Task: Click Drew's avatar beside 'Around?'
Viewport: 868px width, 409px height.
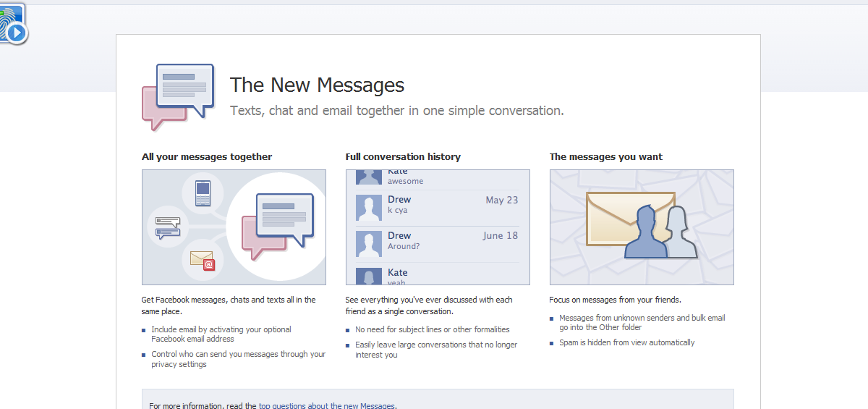Action: [369, 244]
